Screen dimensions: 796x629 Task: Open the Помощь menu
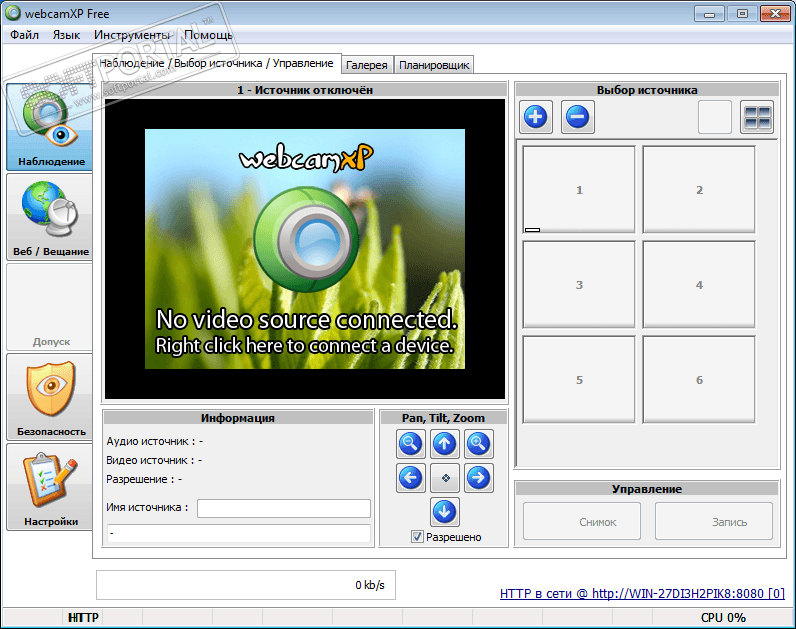coord(208,35)
